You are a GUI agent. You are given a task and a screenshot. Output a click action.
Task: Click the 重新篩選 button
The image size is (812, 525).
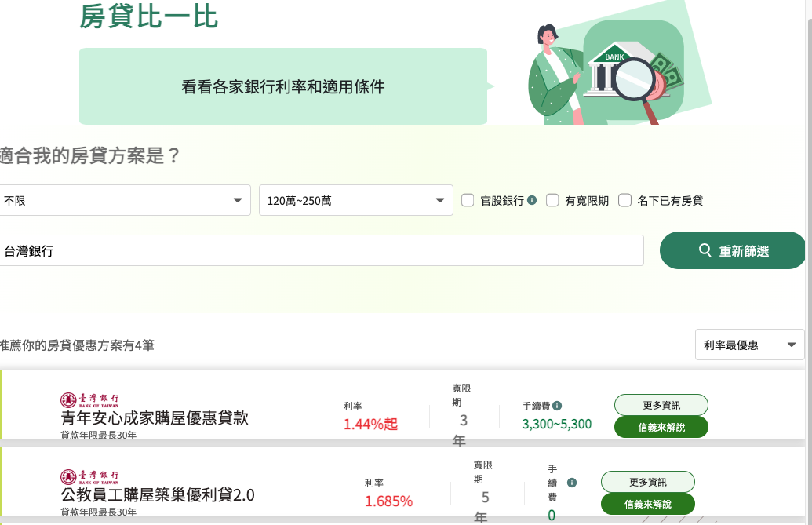coord(732,250)
